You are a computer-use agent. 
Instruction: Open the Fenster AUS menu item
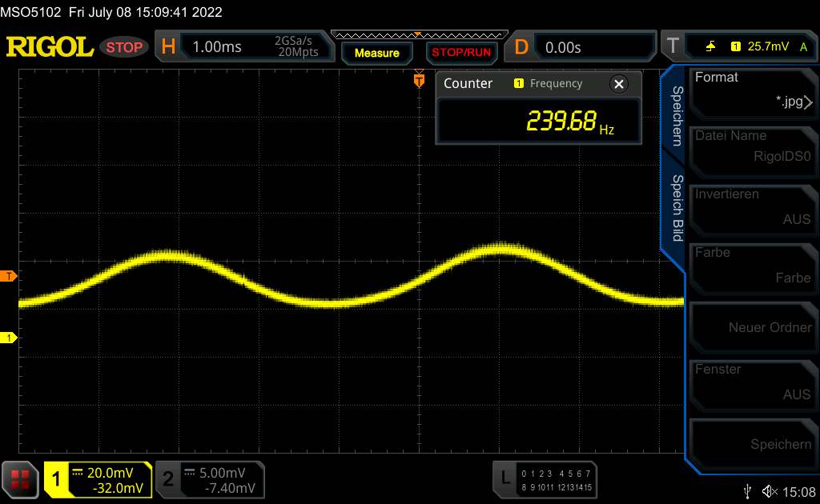pyautogui.click(x=753, y=382)
